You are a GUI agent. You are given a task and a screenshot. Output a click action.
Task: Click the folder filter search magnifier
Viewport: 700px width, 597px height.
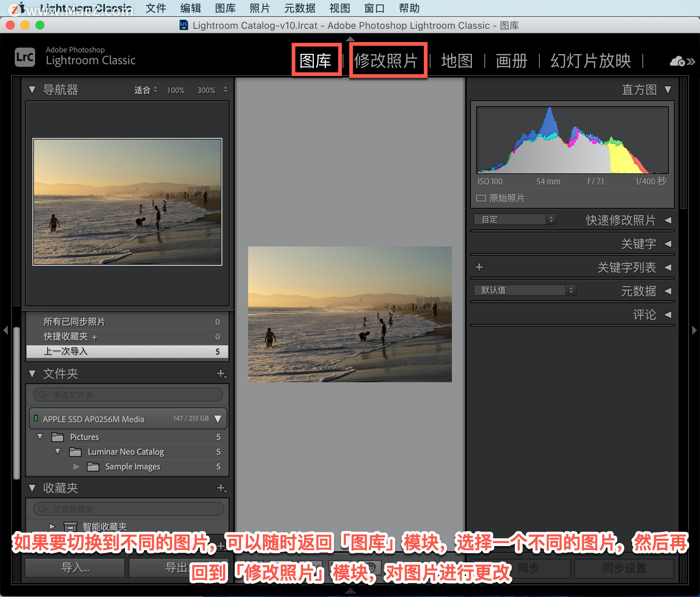[x=43, y=394]
